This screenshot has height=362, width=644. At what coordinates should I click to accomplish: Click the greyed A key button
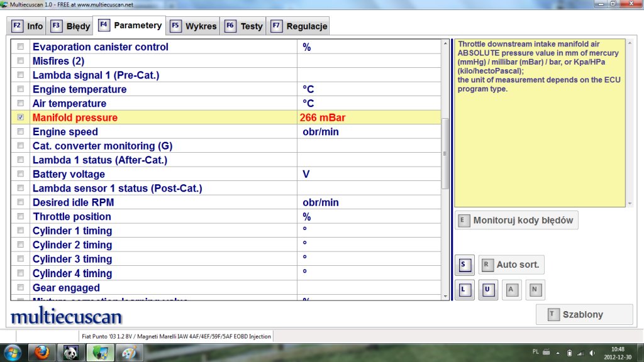(511, 290)
